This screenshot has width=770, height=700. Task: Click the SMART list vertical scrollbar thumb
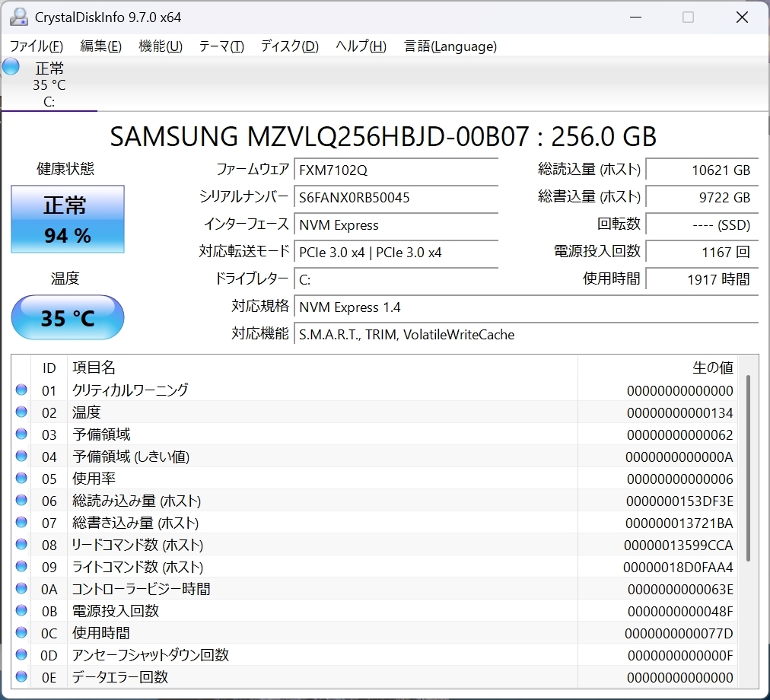[749, 468]
